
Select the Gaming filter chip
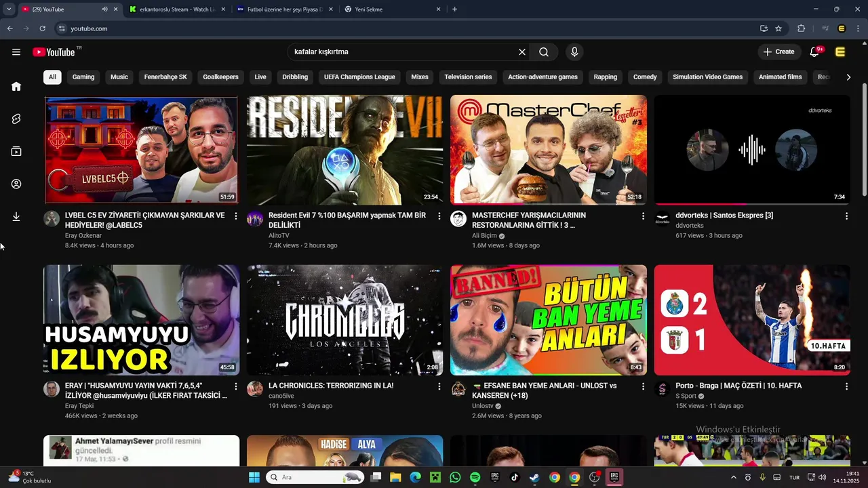(83, 77)
